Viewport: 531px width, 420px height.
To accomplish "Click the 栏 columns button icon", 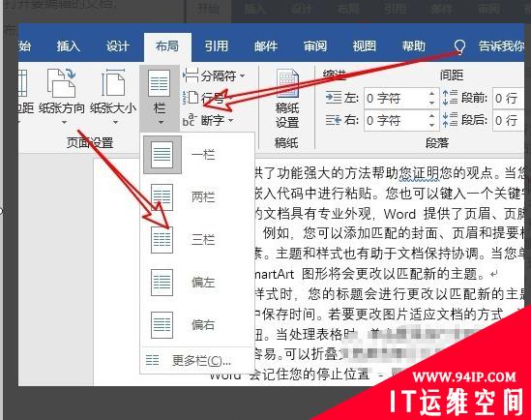I will pos(160,83).
